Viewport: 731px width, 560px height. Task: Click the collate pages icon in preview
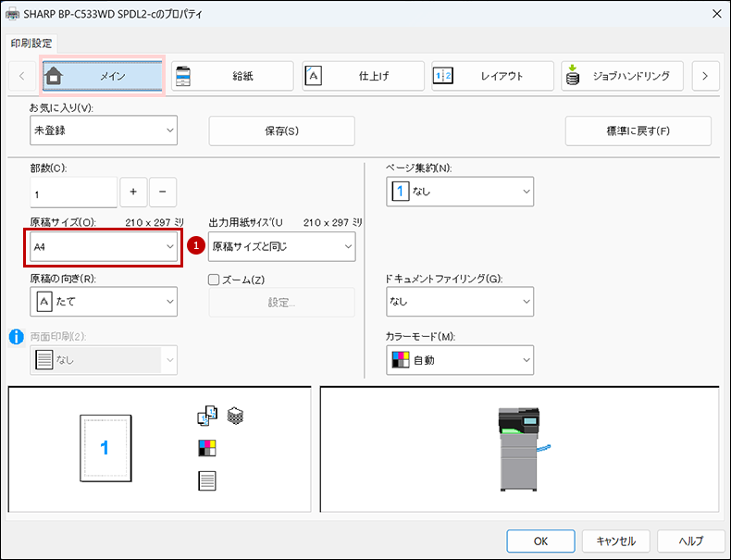click(x=206, y=417)
